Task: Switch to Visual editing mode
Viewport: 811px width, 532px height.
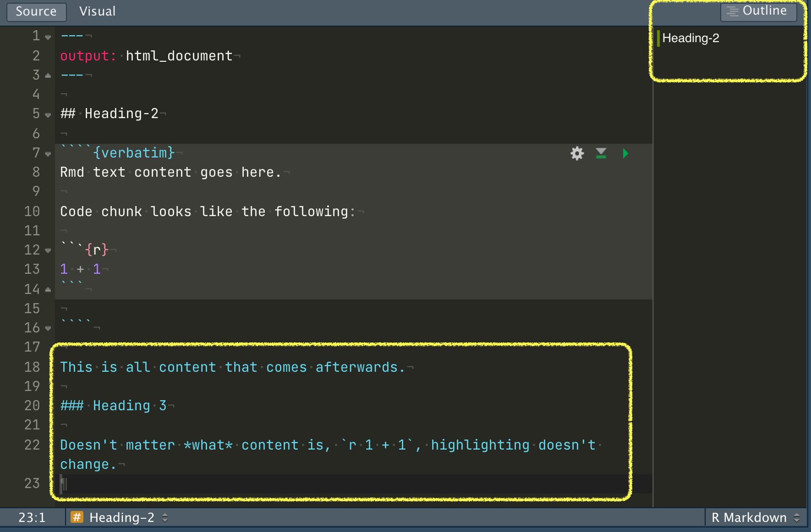Action: click(97, 11)
